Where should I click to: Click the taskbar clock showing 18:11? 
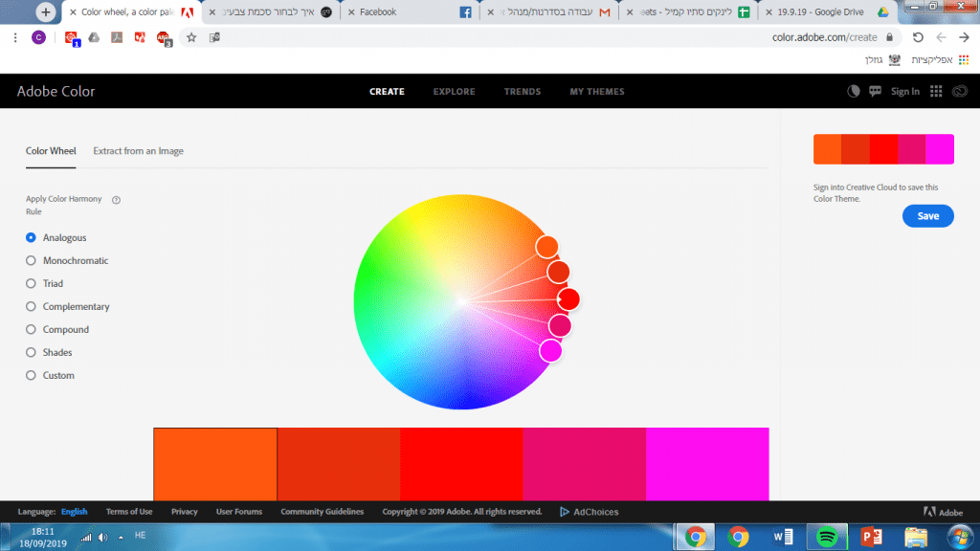click(42, 532)
